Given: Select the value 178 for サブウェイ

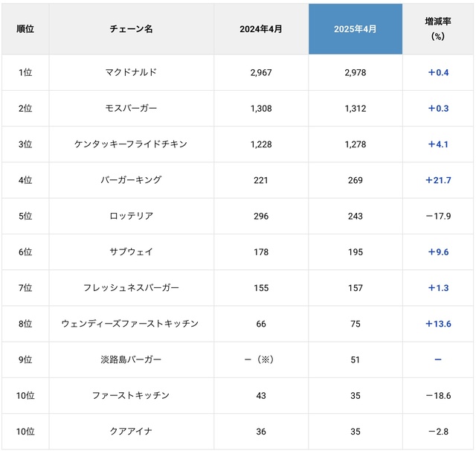Looking at the screenshot, I should pos(261,252).
